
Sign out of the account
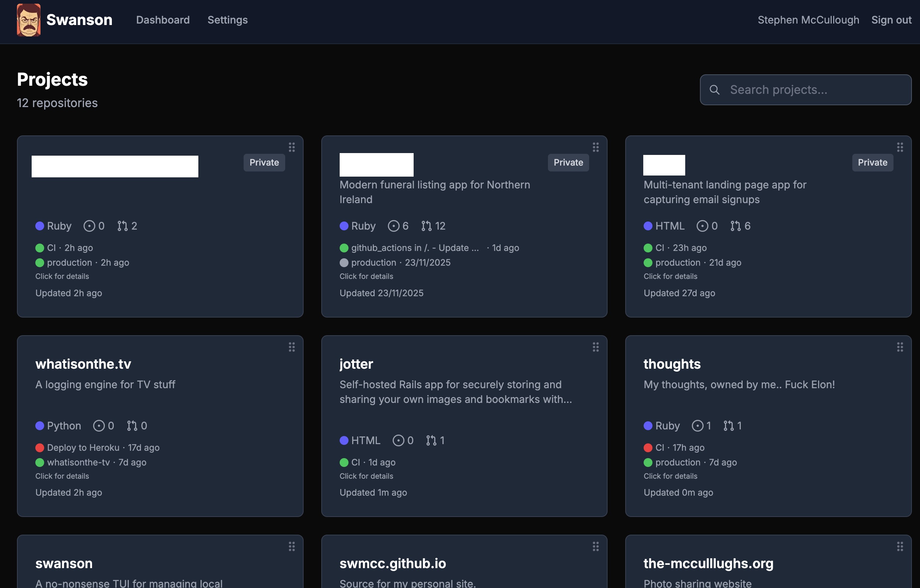pyautogui.click(x=891, y=20)
